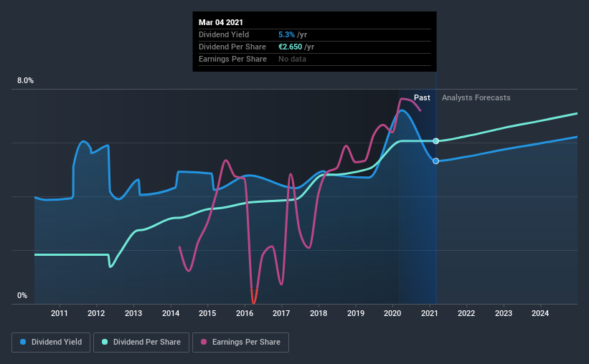Click the 2016 x-axis label

coord(245,313)
